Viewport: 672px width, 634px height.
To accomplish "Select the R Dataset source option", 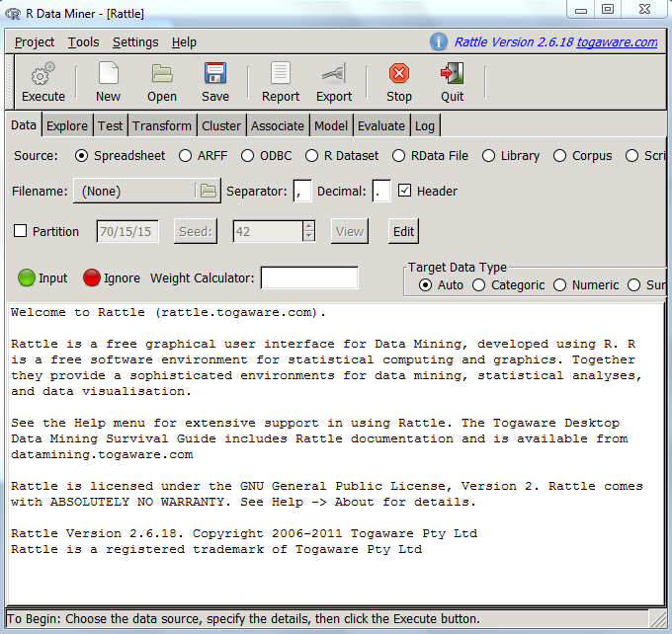I will click(x=311, y=155).
